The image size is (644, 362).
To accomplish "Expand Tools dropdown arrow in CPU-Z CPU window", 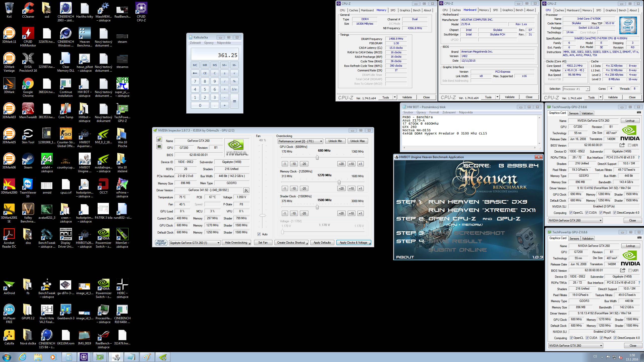I will 600,97.
